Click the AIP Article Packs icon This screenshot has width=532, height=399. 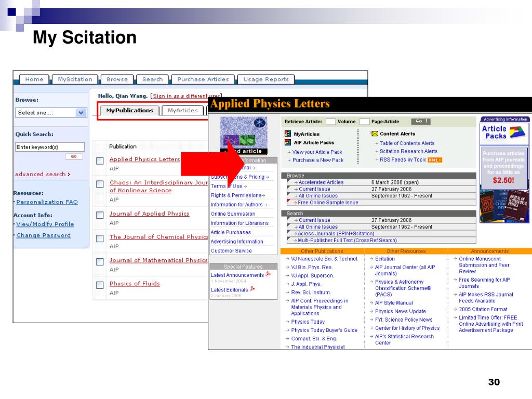click(x=288, y=142)
